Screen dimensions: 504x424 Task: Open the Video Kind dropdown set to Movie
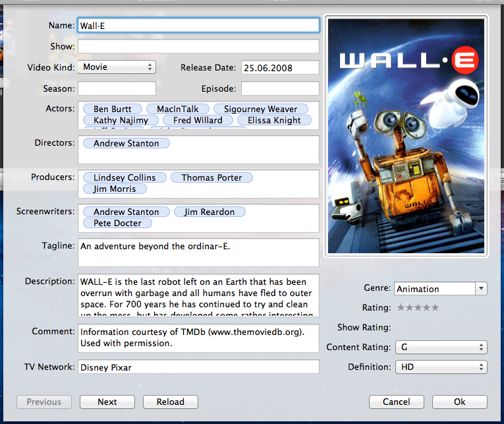[x=117, y=67]
